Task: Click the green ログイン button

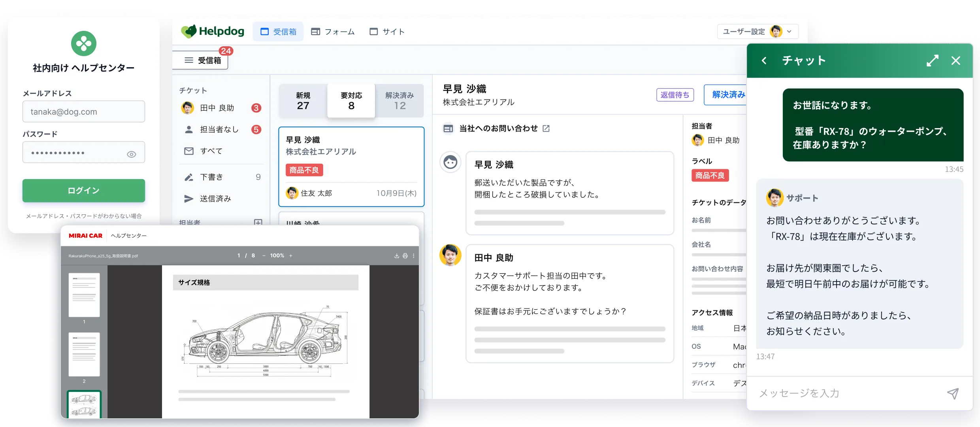Action: 84,191
